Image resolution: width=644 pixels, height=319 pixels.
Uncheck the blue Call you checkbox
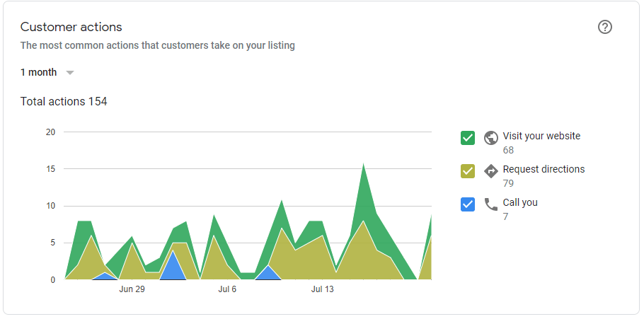click(468, 204)
